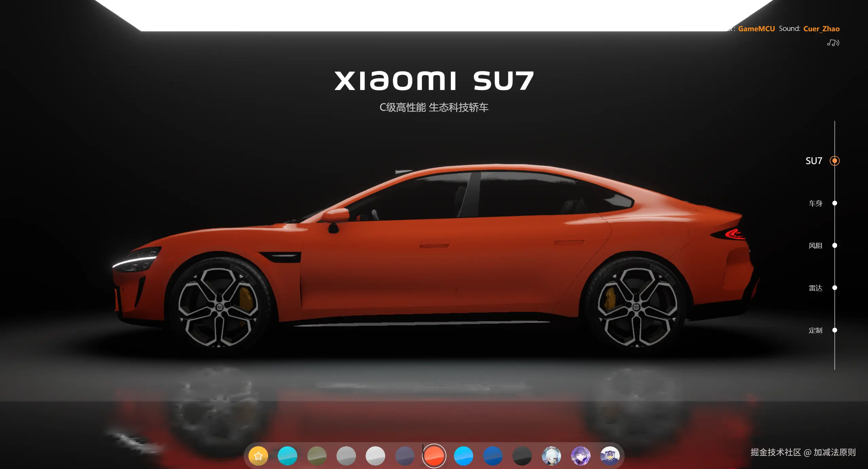This screenshot has width=868, height=469.
Task: Open the GameMCU credit link
Action: 756,29
